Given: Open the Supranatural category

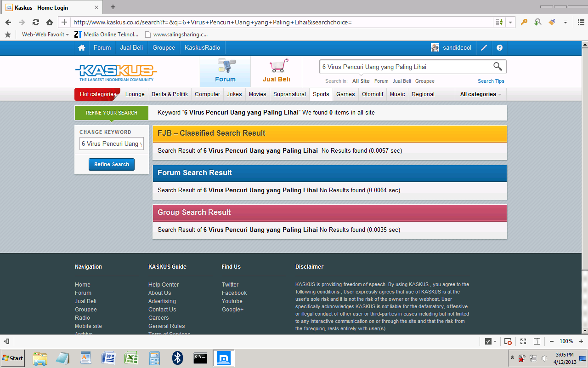Looking at the screenshot, I should coord(289,94).
